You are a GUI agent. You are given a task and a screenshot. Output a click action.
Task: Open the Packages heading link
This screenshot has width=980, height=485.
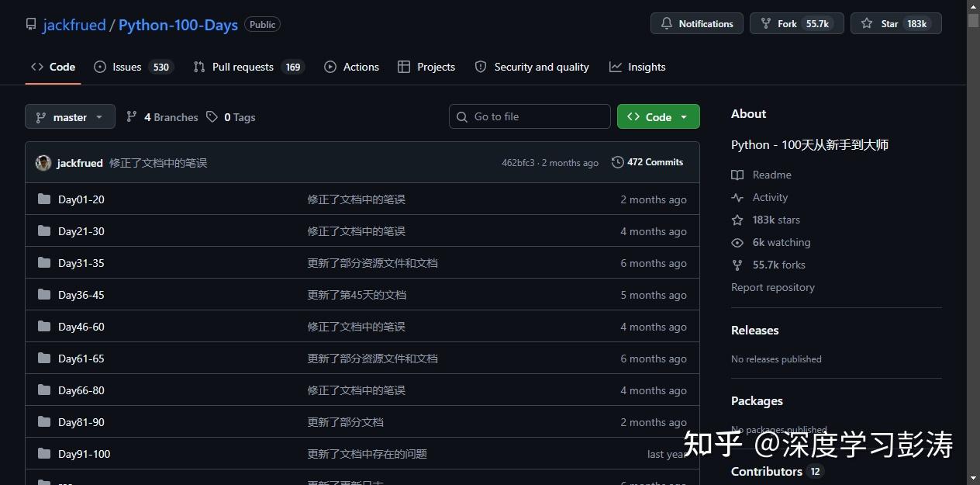pos(757,400)
